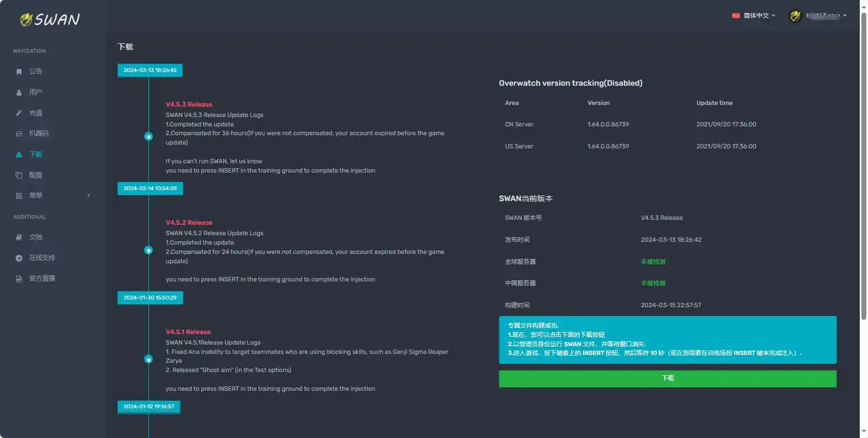Image resolution: width=868 pixels, height=438 pixels.
Task: Click the icon beside 官方直播
Action: (19, 279)
